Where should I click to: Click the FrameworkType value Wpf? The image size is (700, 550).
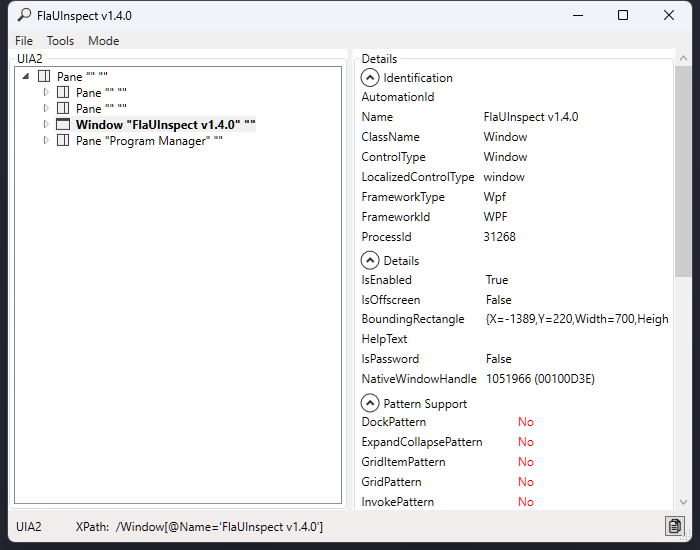coord(495,197)
